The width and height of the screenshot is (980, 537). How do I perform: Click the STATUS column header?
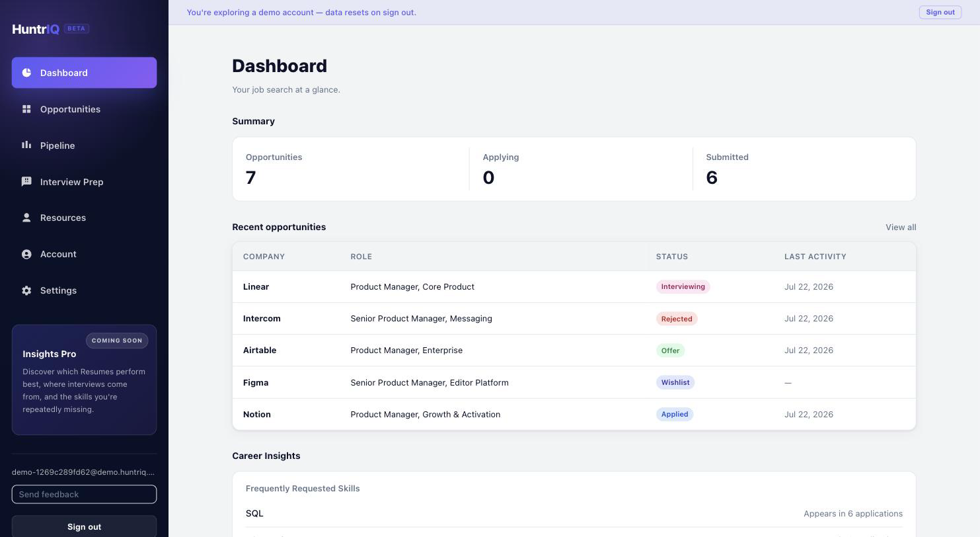pyautogui.click(x=672, y=257)
